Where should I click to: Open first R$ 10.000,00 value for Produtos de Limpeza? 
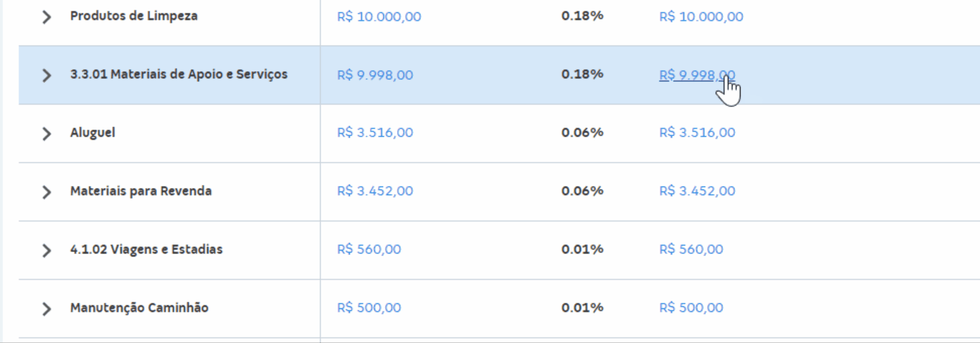point(379,17)
